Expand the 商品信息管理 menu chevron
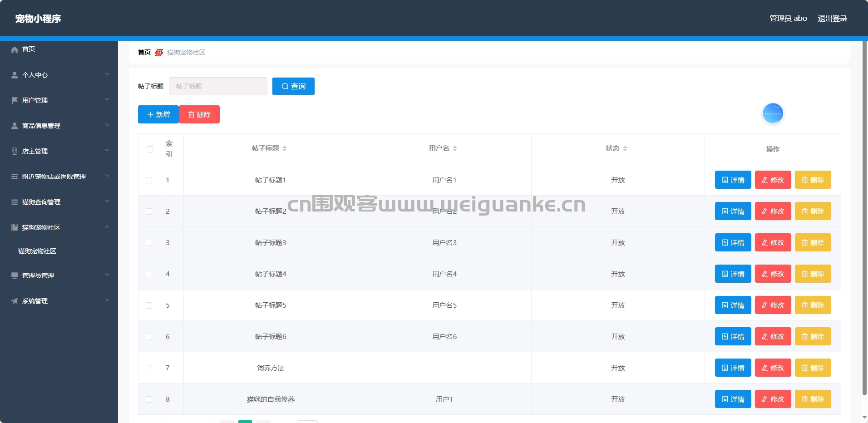 tap(107, 125)
